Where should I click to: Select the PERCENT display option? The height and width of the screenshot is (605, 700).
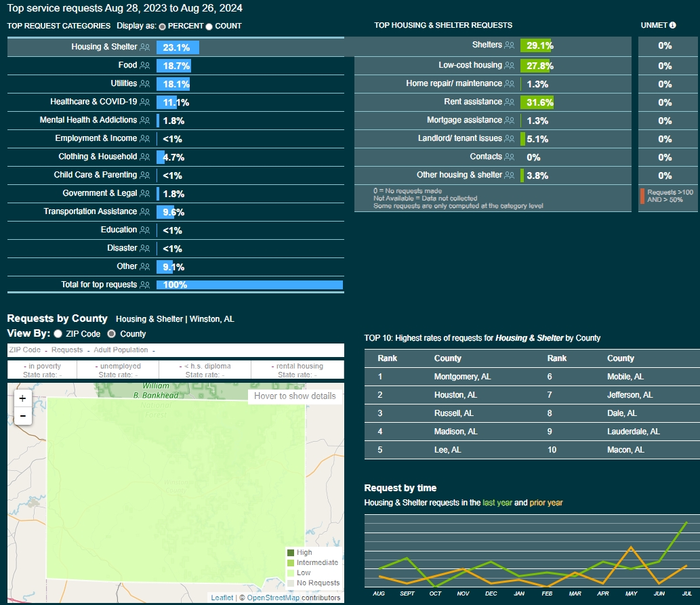162,26
